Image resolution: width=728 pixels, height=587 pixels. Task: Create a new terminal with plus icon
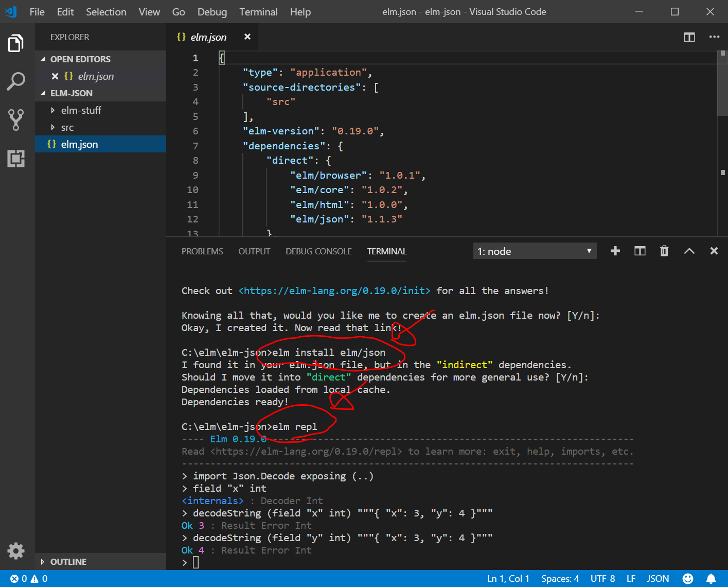coord(615,251)
